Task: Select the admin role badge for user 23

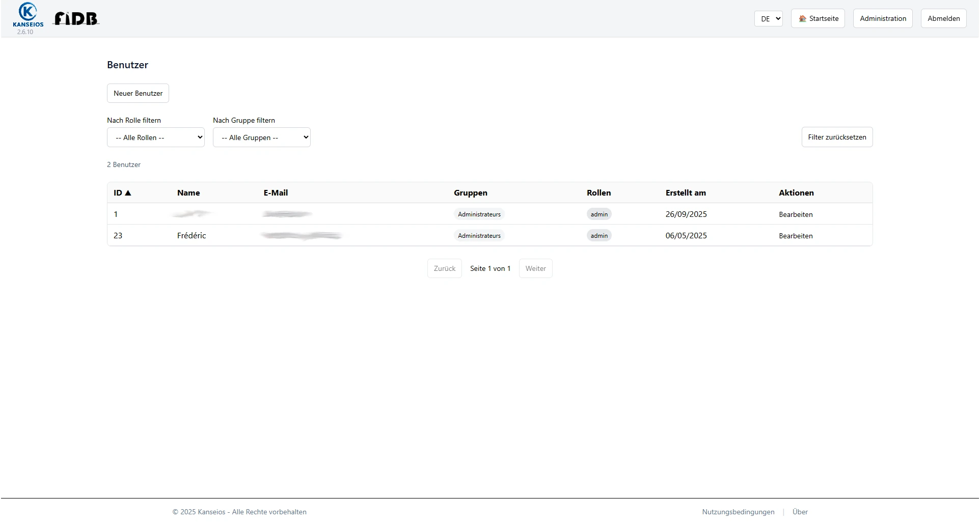Action: (x=598, y=235)
